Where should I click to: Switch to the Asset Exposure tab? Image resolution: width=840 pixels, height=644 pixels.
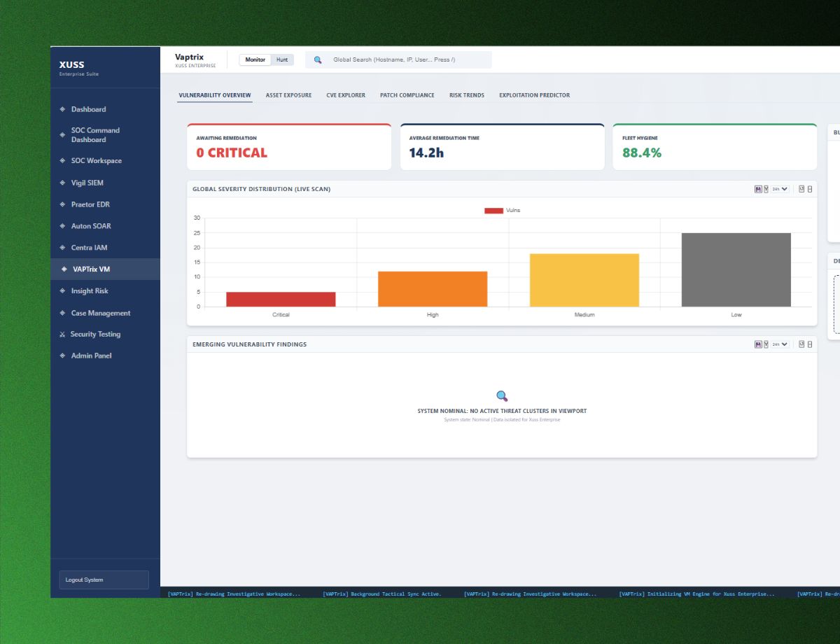[288, 95]
